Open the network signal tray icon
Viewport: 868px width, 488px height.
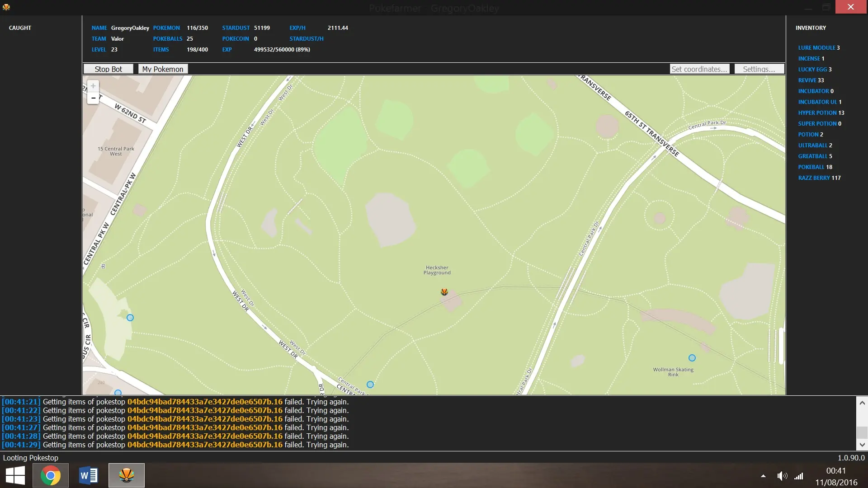799,476
